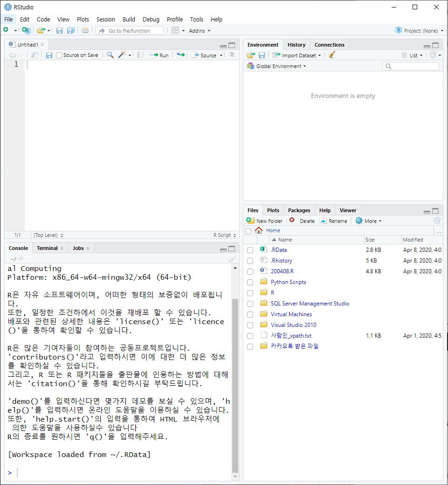This screenshot has height=485, width=448.
Task: Check the .Rhistory file checkbox
Action: (250, 261)
